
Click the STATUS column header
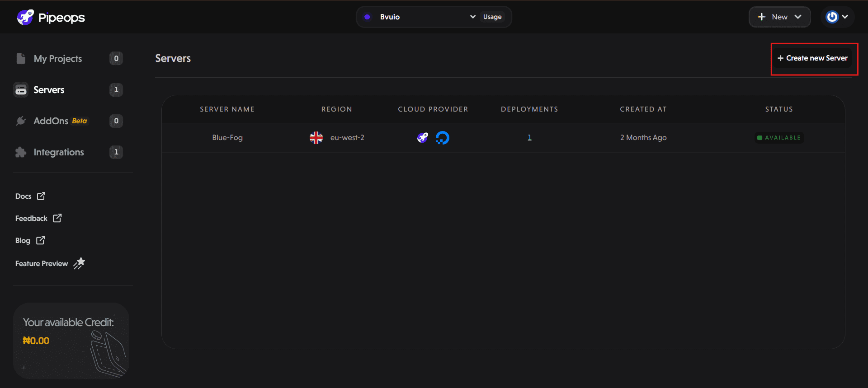click(x=779, y=109)
